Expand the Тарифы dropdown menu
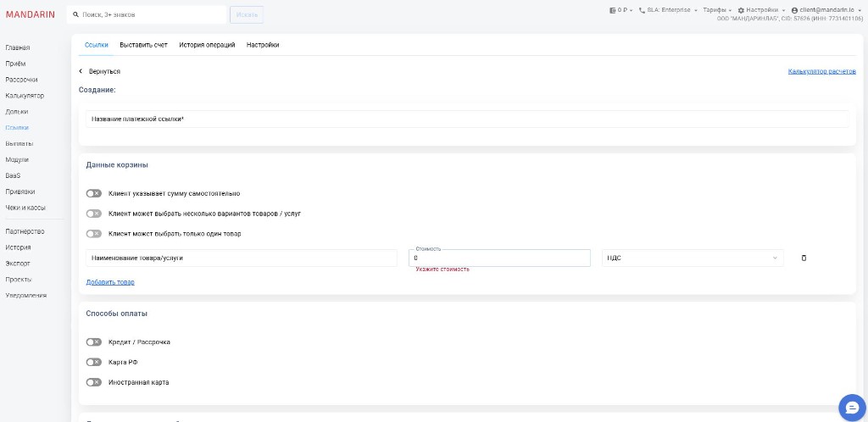 (717, 10)
